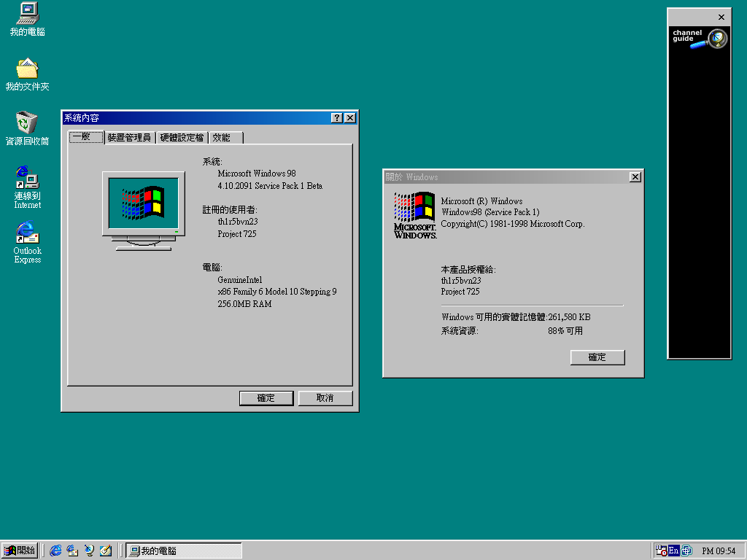Screen dimensions: 747x560
Task: Click 取消 in the 系統內容 dialog
Action: pos(325,398)
